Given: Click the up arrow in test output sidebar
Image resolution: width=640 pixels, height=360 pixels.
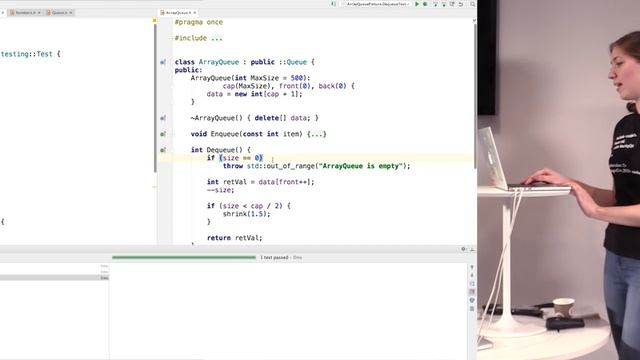Looking at the screenshot, I should tap(472, 267).
